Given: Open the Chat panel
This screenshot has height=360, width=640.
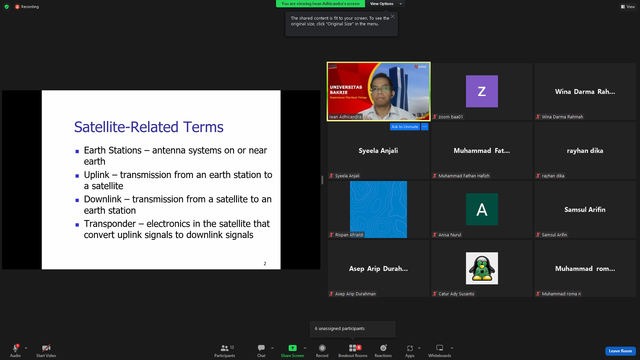Looking at the screenshot, I should point(261,350).
